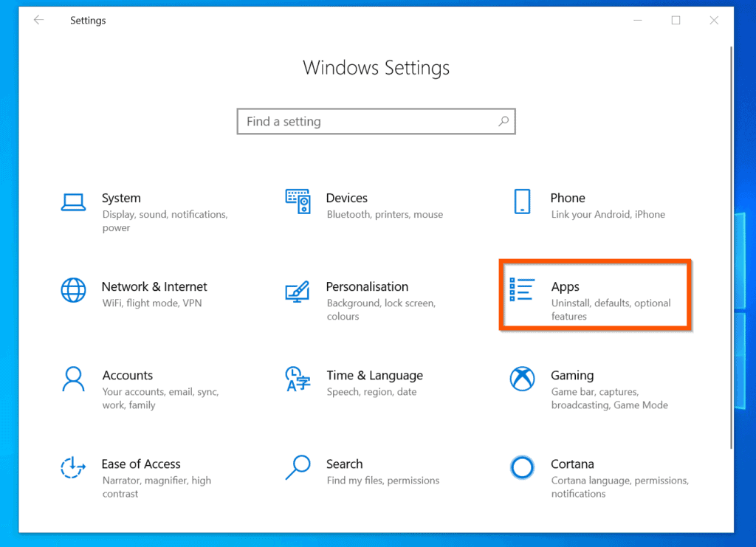Click the Phone handset icon
Viewport: 756px width, 547px height.
[x=522, y=202]
